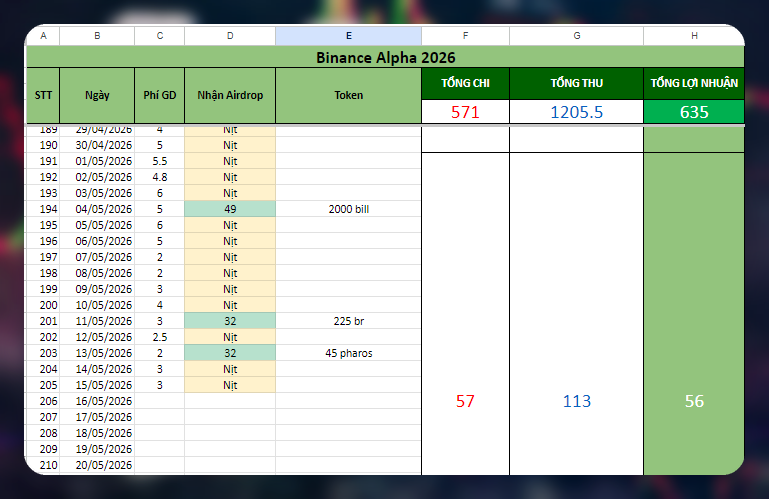Select column D header

click(x=230, y=36)
